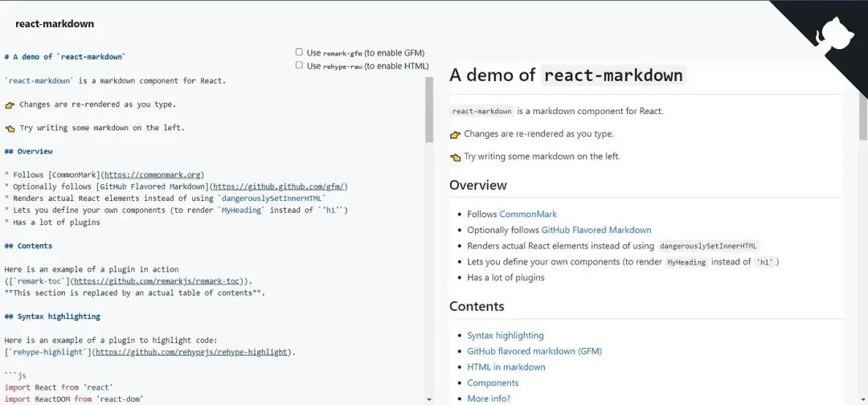Open GitHub Flavored Markdown link in preview
868x405 pixels.
(x=596, y=230)
